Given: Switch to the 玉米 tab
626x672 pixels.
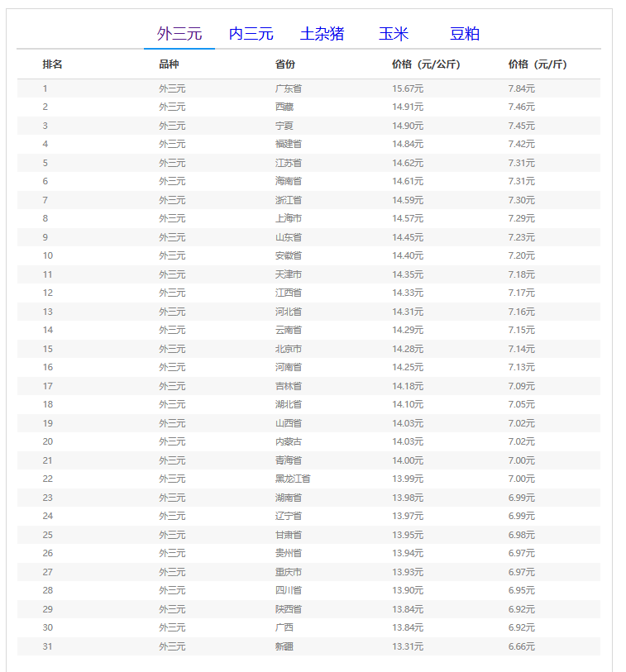Looking at the screenshot, I should tap(394, 34).
